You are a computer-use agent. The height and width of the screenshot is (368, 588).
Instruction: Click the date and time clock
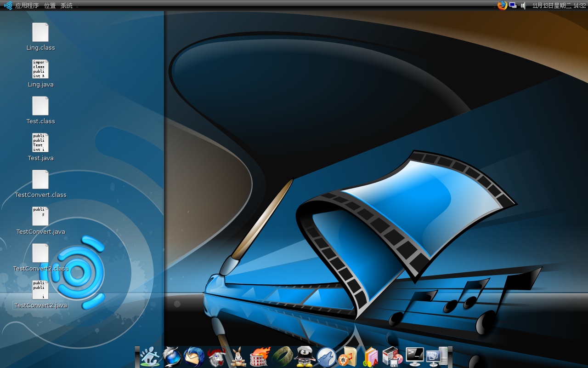click(559, 6)
